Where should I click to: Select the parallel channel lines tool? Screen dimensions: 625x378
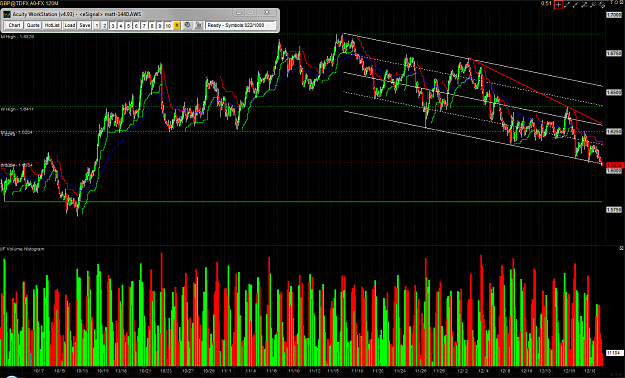point(602,5)
